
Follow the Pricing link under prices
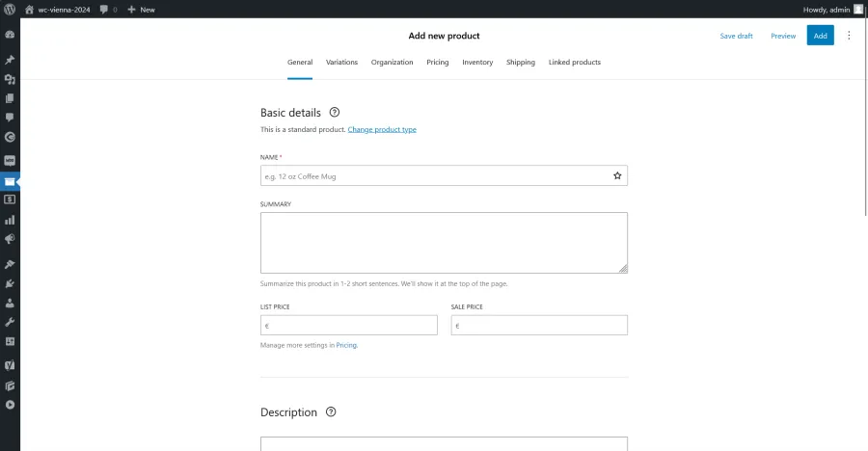coord(346,345)
